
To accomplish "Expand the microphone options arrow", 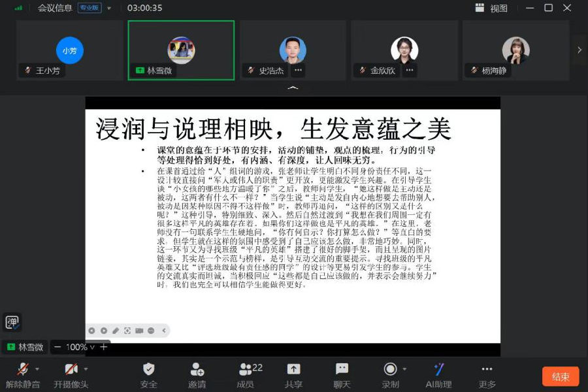I will 37,369.
